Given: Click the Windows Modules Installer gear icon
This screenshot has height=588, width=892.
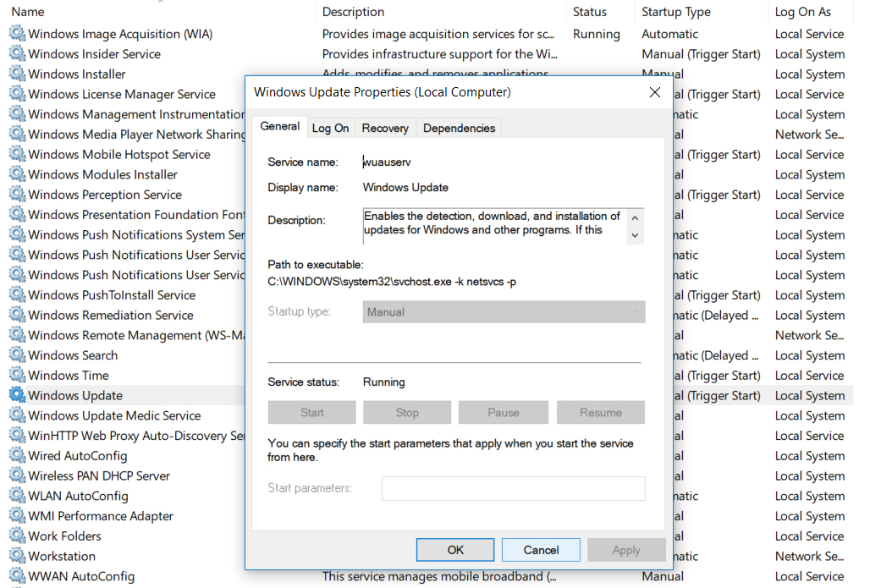Looking at the screenshot, I should click(18, 174).
